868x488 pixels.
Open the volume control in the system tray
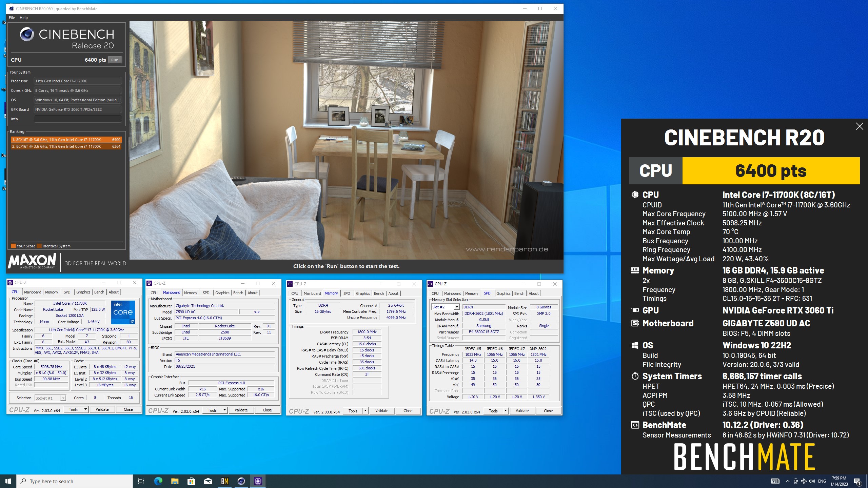pyautogui.click(x=812, y=481)
